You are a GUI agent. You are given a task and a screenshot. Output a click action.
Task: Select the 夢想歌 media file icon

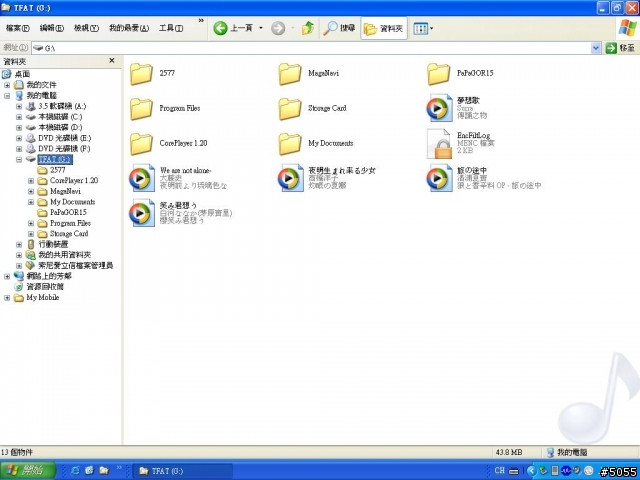(439, 108)
